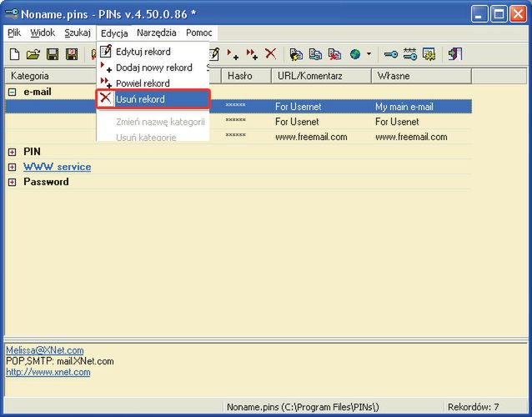Click the Save As red floppy icon
Image resolution: width=532 pixels, height=417 pixels.
72,54
